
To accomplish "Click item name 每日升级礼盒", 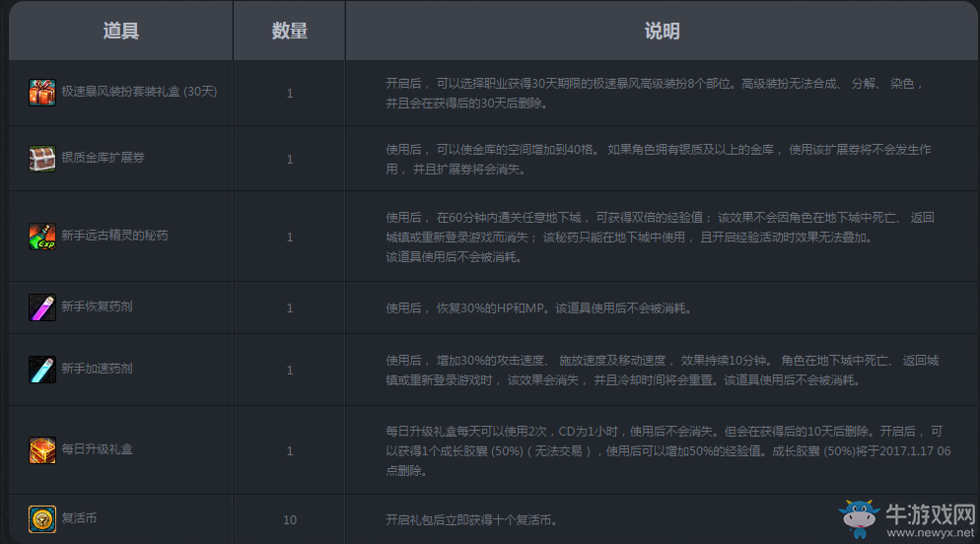I will tap(97, 449).
